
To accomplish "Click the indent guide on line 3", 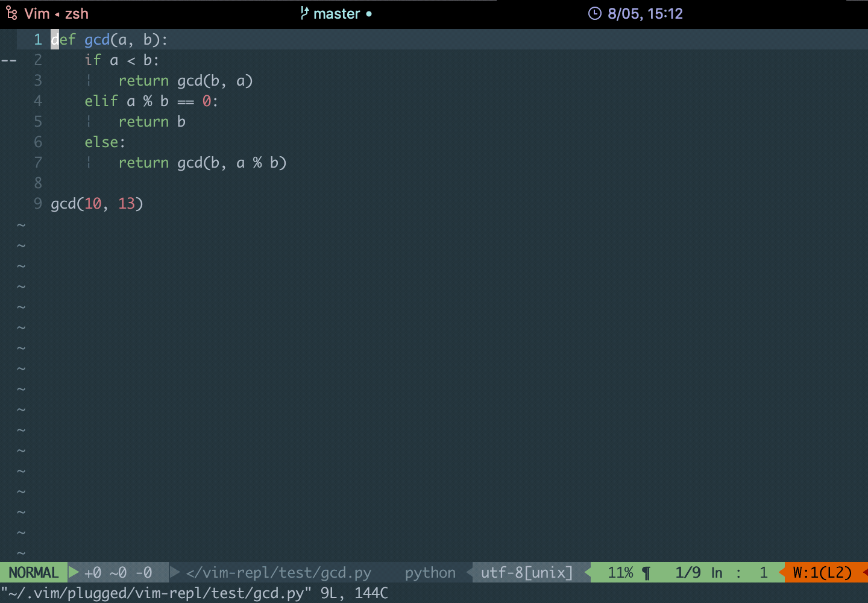I will pyautogui.click(x=89, y=80).
